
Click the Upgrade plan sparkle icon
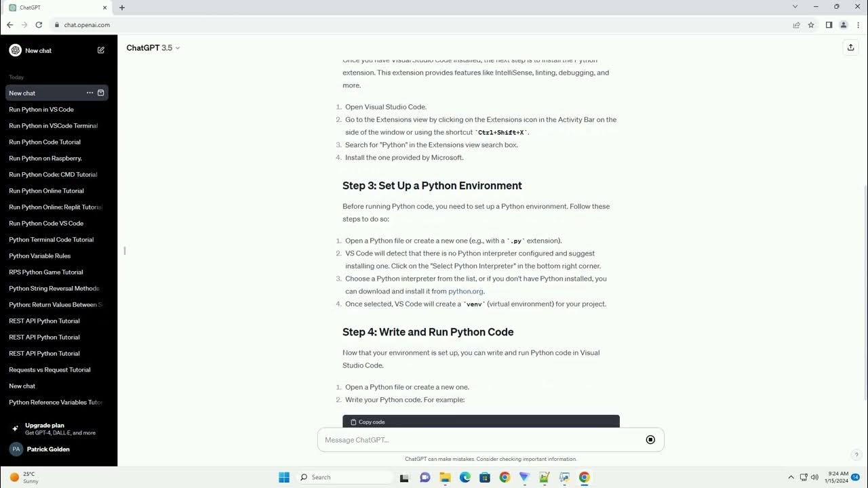click(x=15, y=428)
